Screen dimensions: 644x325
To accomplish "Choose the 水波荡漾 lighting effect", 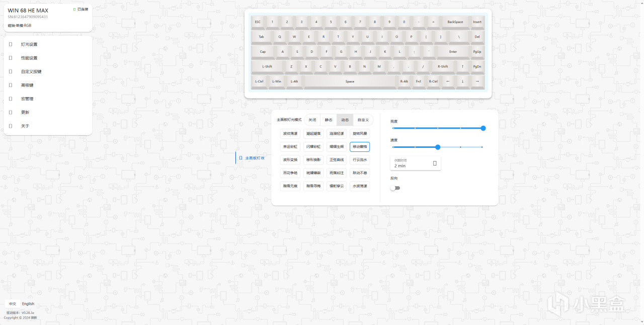I will point(360,186).
